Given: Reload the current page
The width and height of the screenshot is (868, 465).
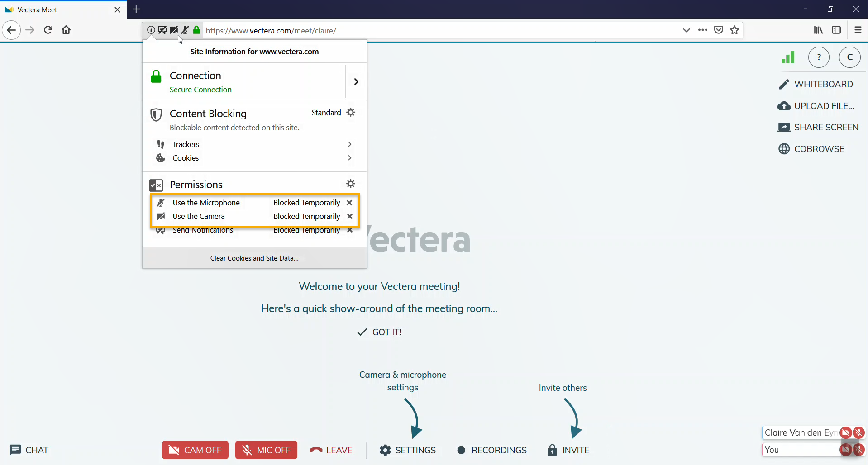Looking at the screenshot, I should 48,30.
